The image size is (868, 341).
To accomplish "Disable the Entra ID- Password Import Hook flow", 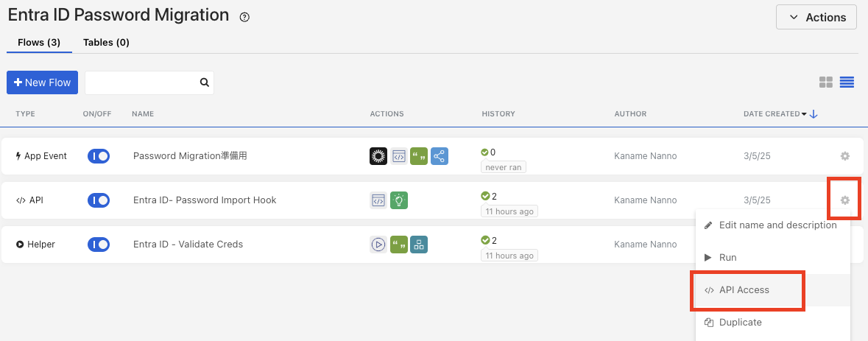I will 99,200.
